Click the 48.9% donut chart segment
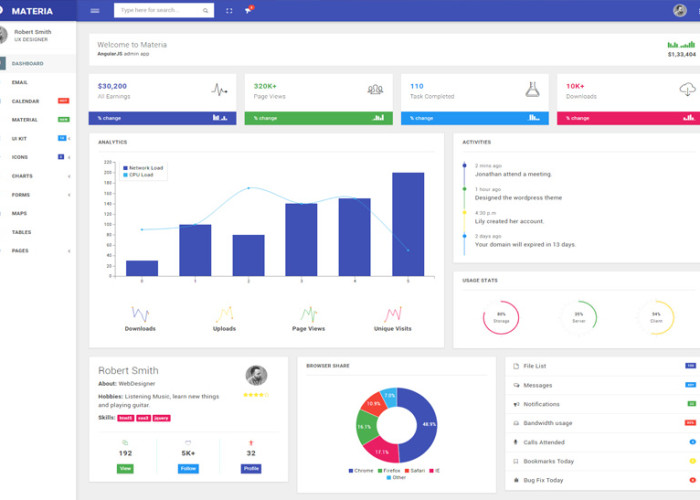 click(x=427, y=424)
